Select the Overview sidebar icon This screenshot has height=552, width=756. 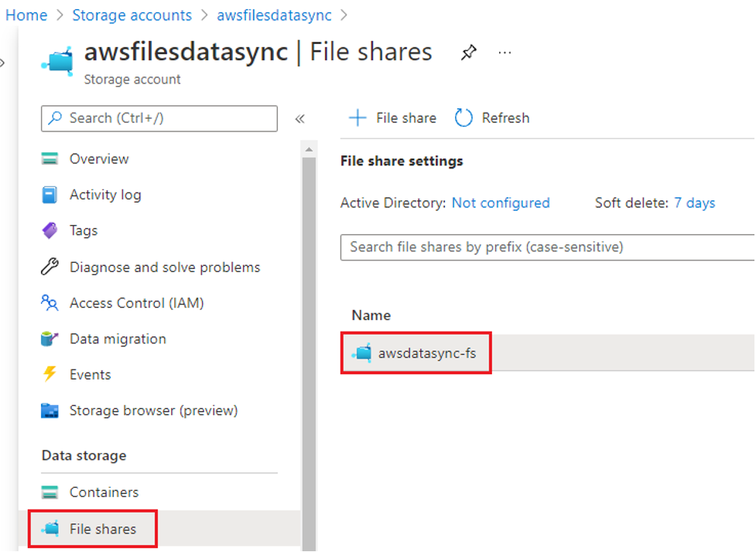(50, 158)
